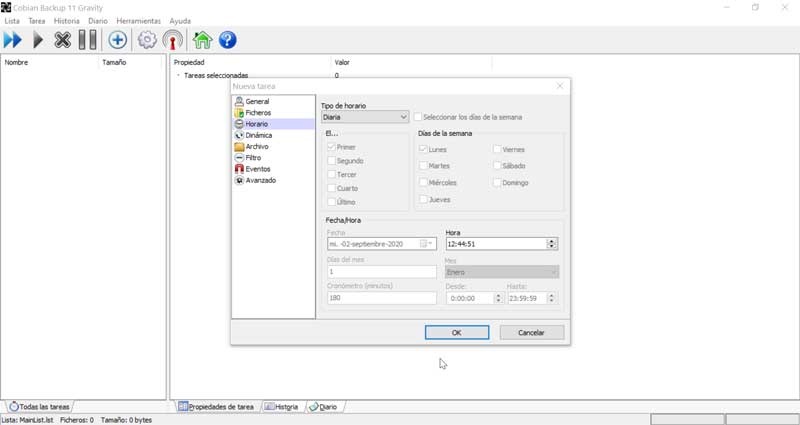This screenshot has height=425, width=800.
Task: Toggle the Segundo checkbox
Action: click(332, 161)
